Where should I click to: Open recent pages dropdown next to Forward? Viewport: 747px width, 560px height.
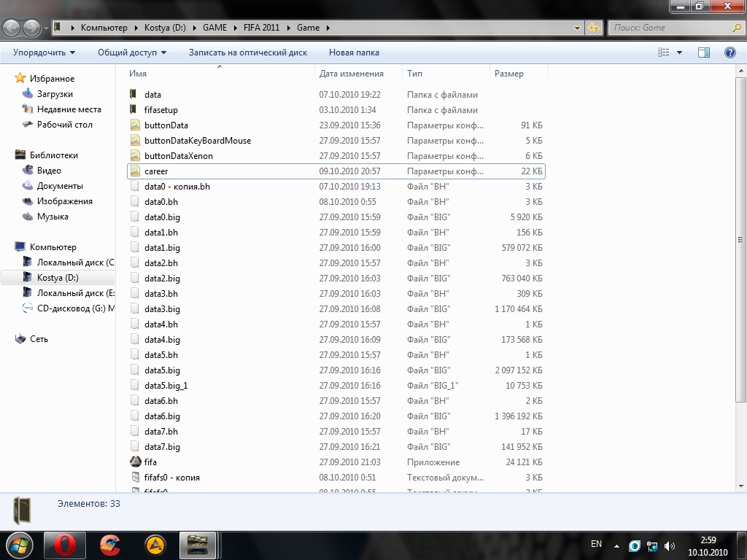(46, 28)
